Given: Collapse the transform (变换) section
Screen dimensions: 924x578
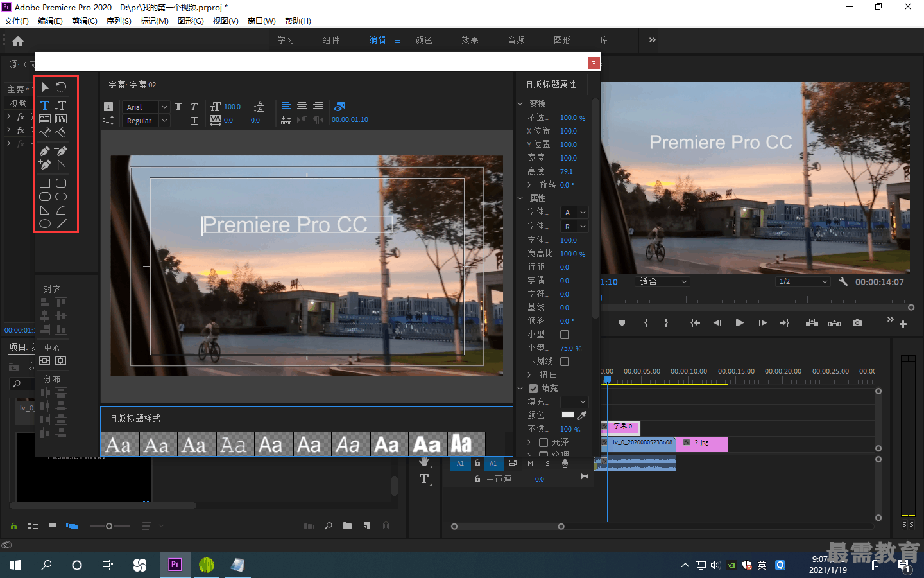Looking at the screenshot, I should (520, 103).
